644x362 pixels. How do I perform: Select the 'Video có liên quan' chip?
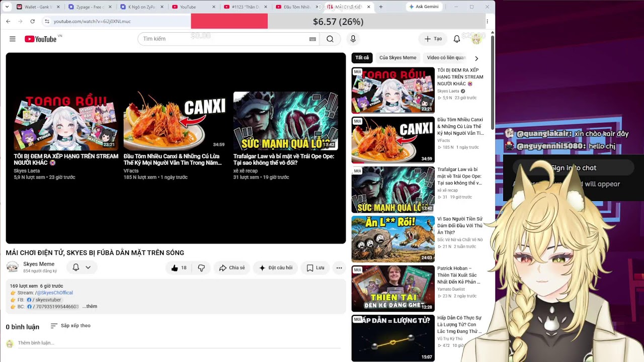446,58
